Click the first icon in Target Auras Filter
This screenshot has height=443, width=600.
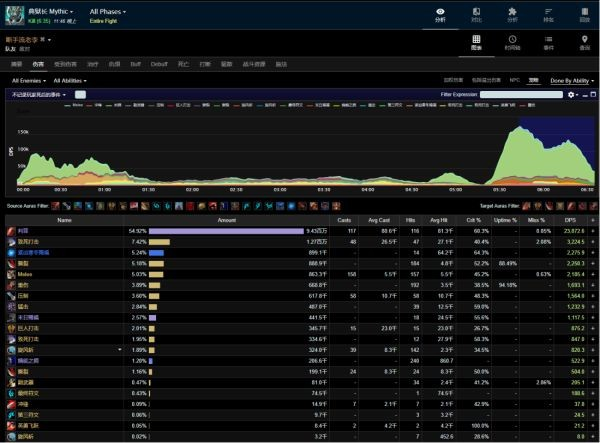527,206
